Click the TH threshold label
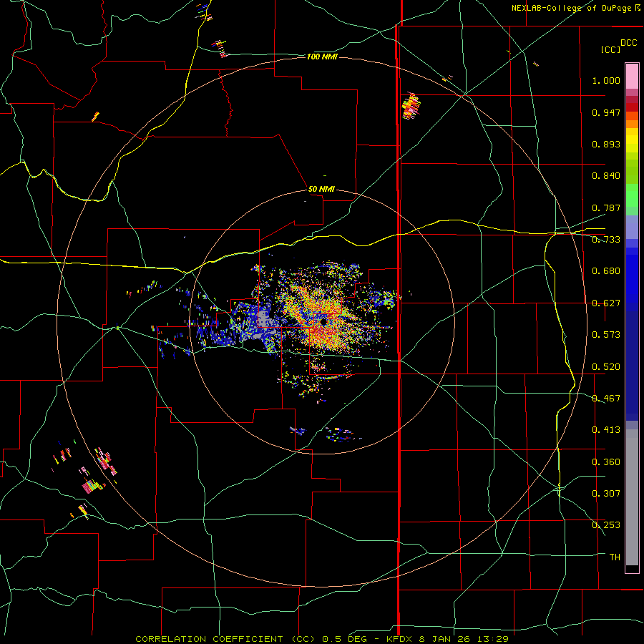Viewport: 644px width, 644px height. pyautogui.click(x=615, y=557)
